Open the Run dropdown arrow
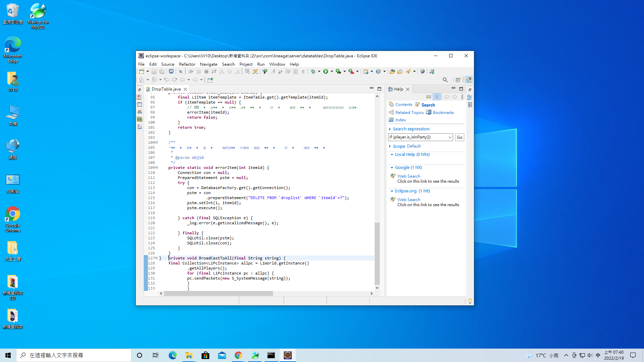The height and width of the screenshot is (362, 644). 332,71
